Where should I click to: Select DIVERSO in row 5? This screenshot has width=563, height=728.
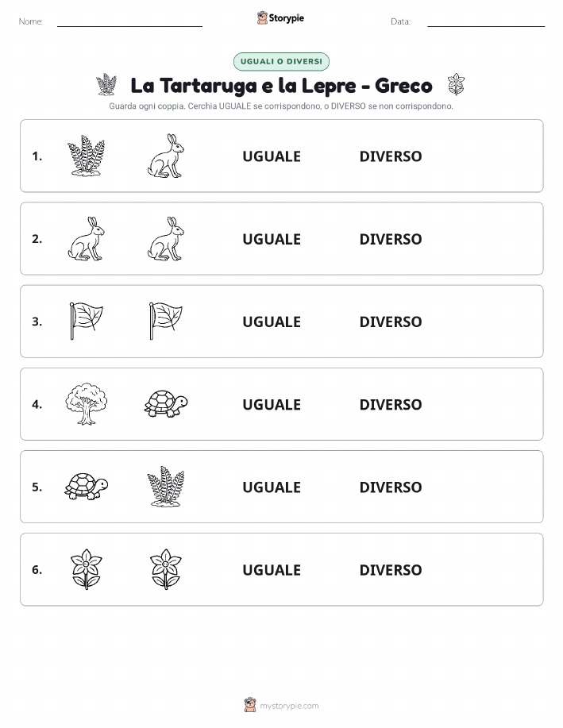pos(391,487)
